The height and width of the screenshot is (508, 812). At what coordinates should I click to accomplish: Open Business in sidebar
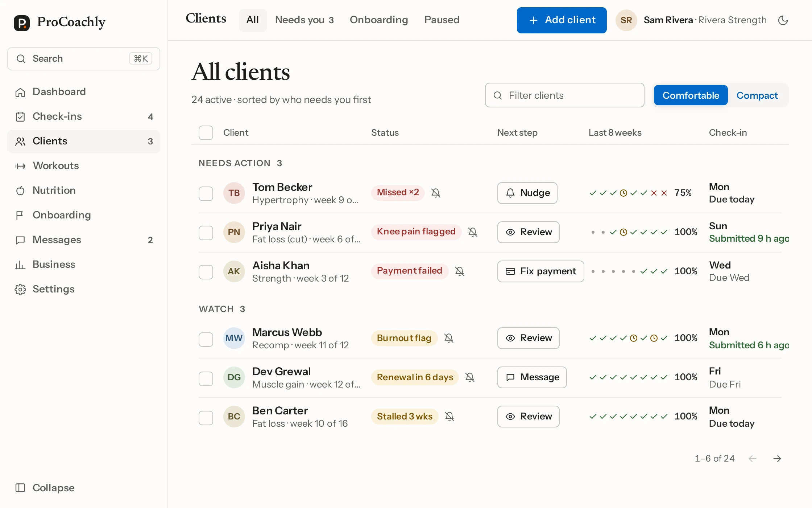(84, 265)
